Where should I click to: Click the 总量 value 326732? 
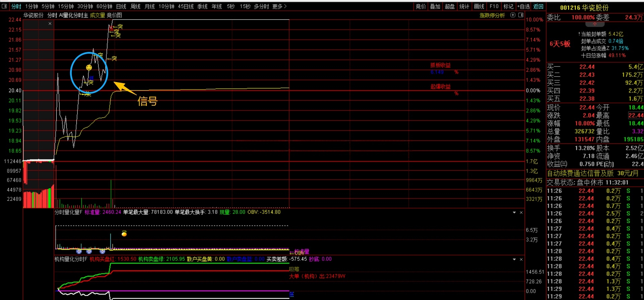(585, 131)
